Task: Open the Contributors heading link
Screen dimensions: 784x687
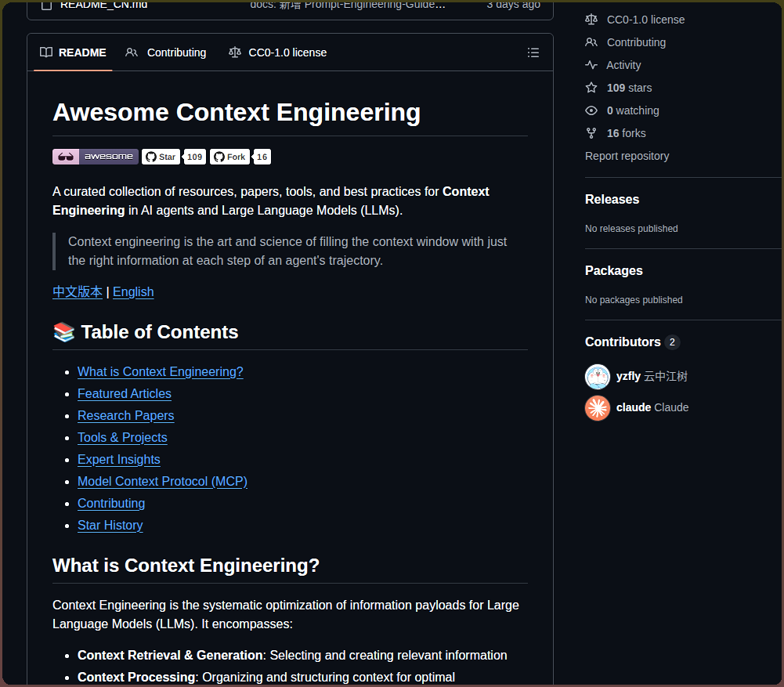Action: 623,342
